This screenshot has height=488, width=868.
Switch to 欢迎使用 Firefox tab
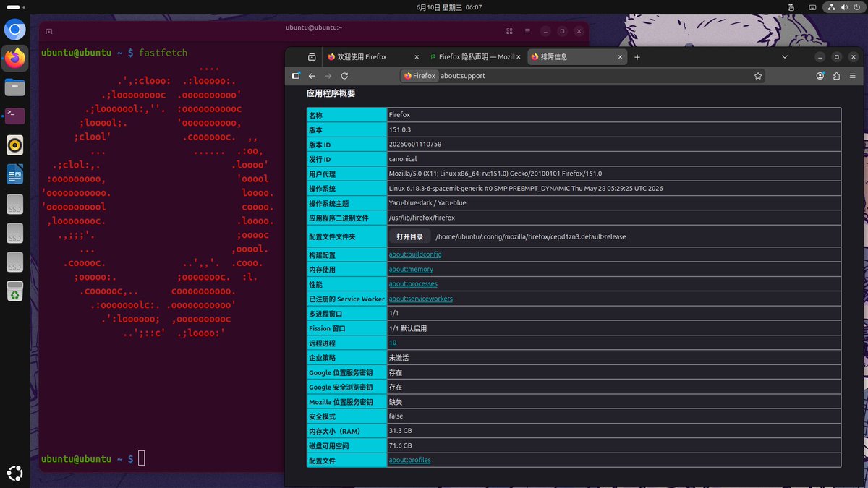373,57
